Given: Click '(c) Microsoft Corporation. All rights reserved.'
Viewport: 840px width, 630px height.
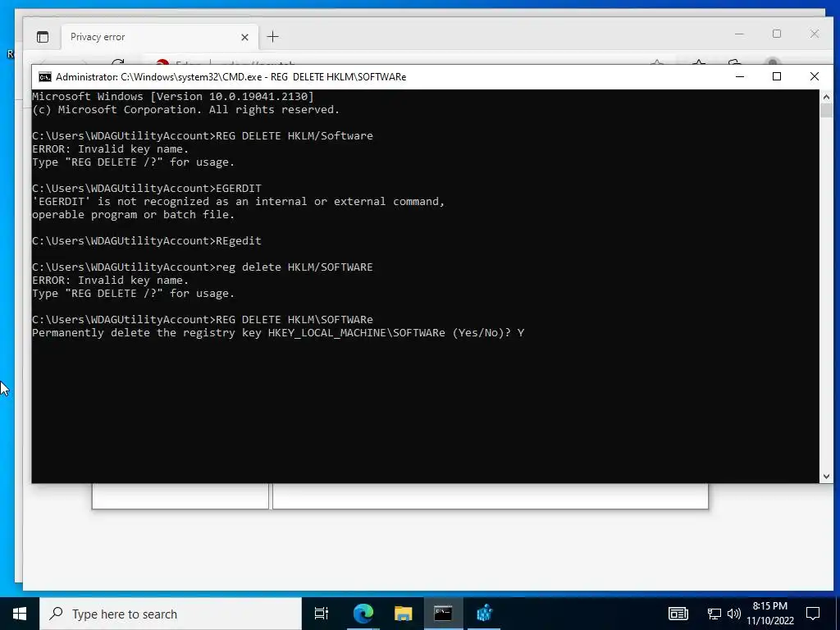Looking at the screenshot, I should [186, 110].
